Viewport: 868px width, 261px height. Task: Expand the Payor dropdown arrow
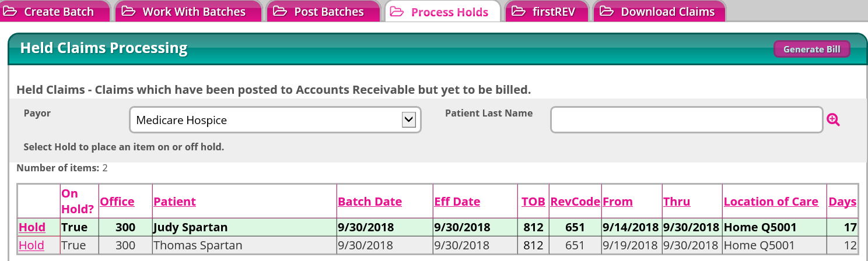tap(409, 120)
